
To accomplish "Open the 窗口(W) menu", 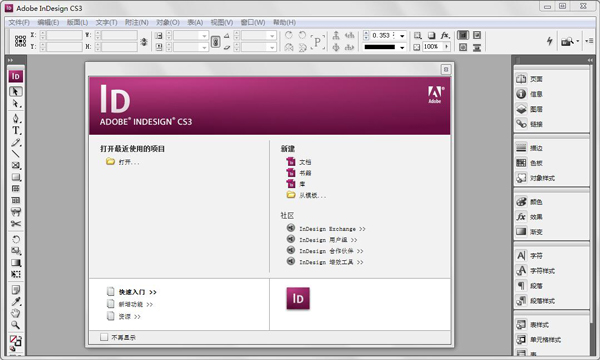I will [x=253, y=23].
